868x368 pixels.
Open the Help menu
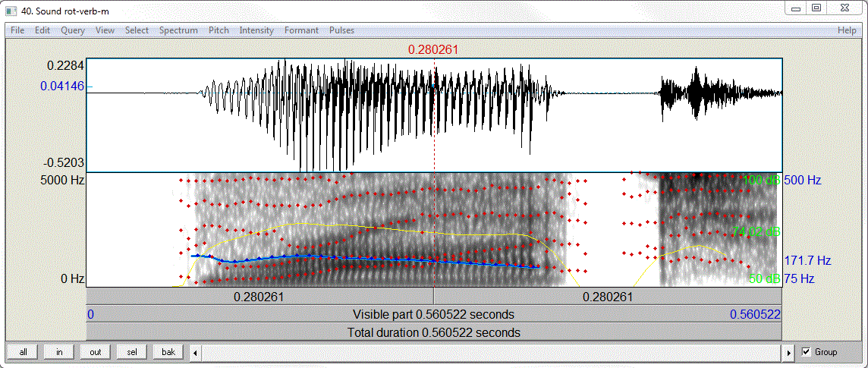tap(847, 30)
